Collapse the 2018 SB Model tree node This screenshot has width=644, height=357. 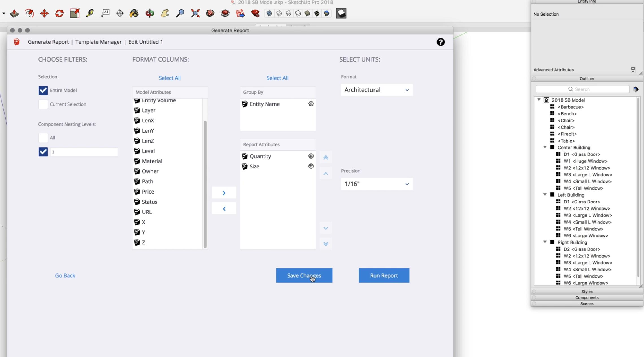pos(539,100)
